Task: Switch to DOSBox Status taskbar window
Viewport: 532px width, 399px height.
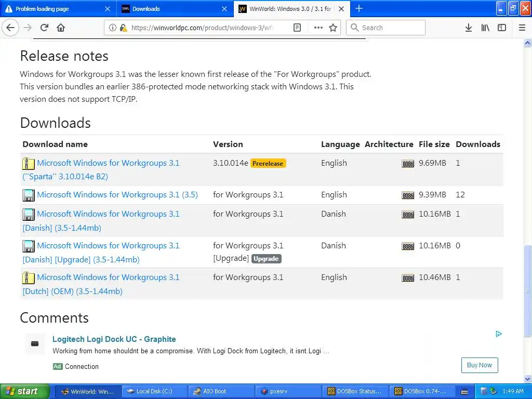Action: click(355, 391)
